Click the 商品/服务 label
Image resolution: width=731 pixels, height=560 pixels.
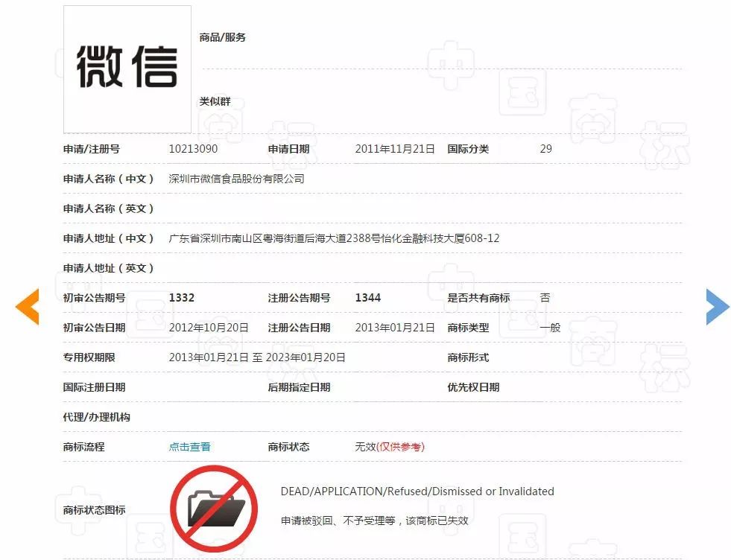[222, 37]
